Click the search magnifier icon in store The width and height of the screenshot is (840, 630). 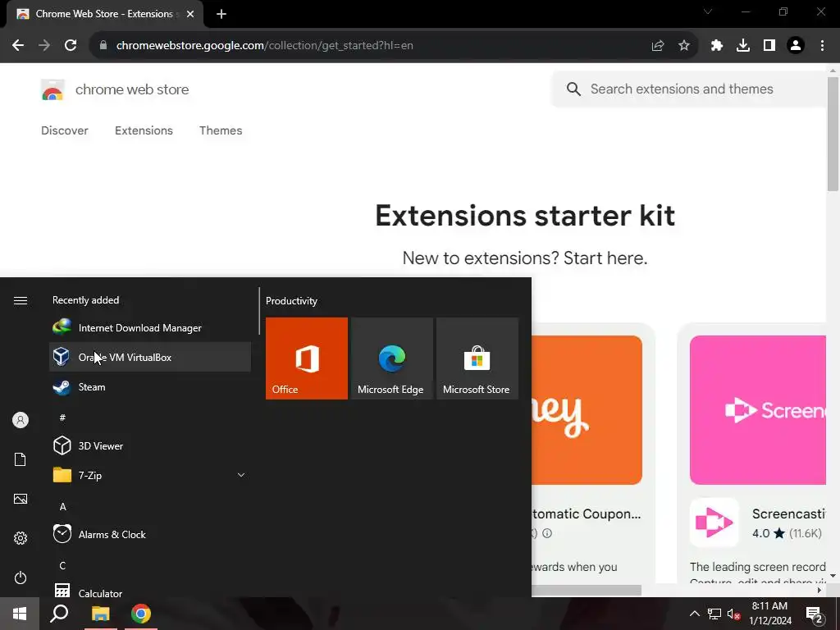point(573,89)
